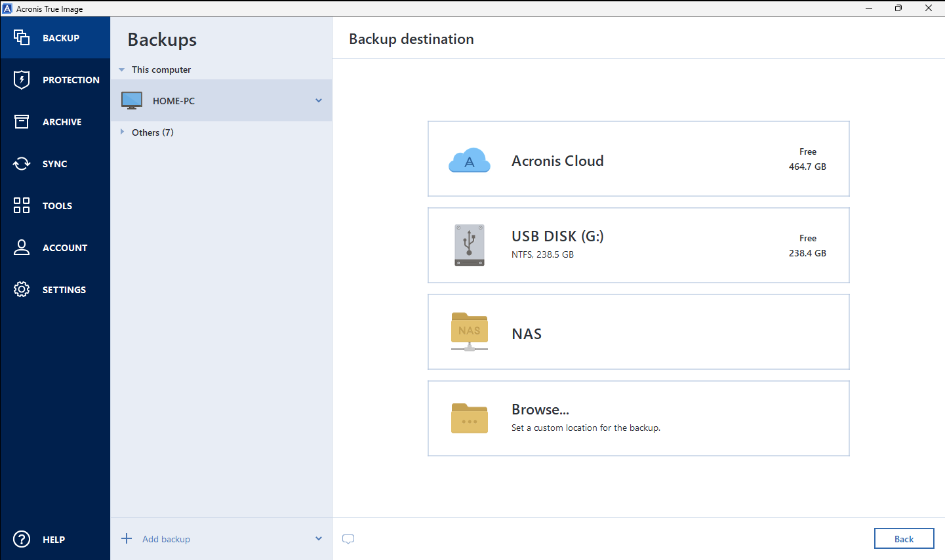Open the Add backup options chevron
945x560 pixels.
[319, 538]
